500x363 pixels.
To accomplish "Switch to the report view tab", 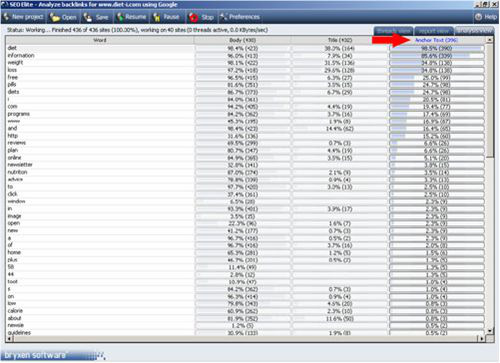I will [x=434, y=31].
